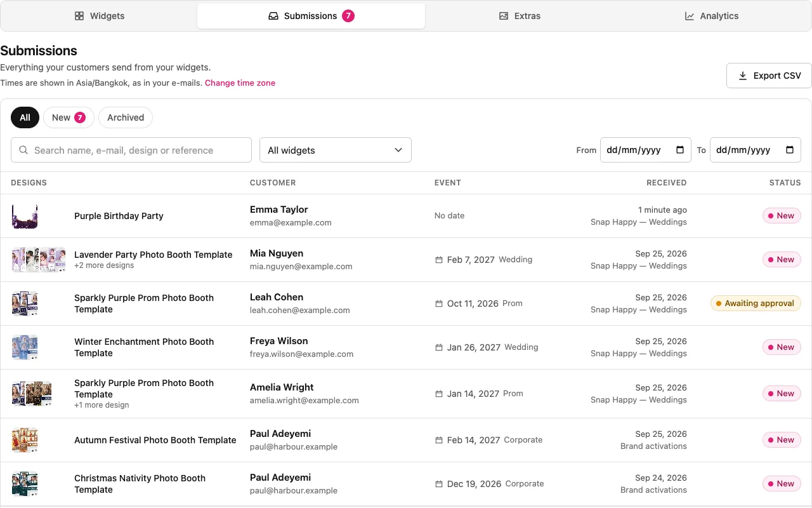Viewport: 812px width, 508px height.
Task: Click the From date field
Action: tap(646, 150)
